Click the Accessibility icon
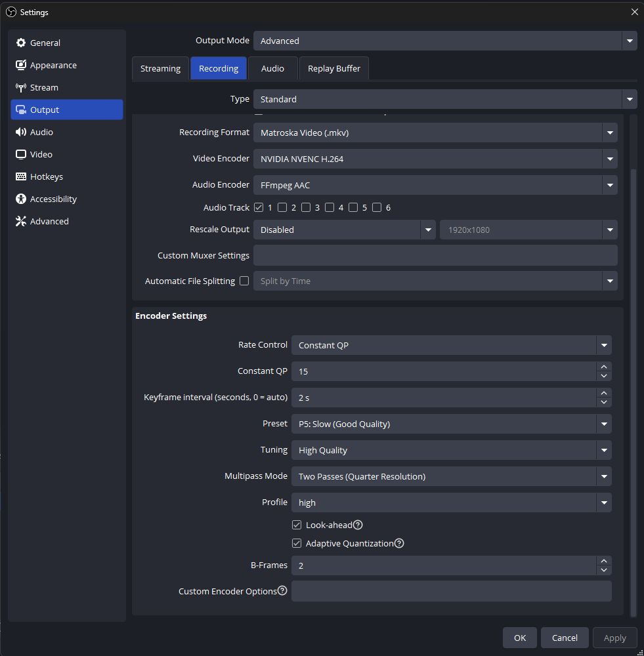Image resolution: width=644 pixels, height=656 pixels. [x=21, y=199]
